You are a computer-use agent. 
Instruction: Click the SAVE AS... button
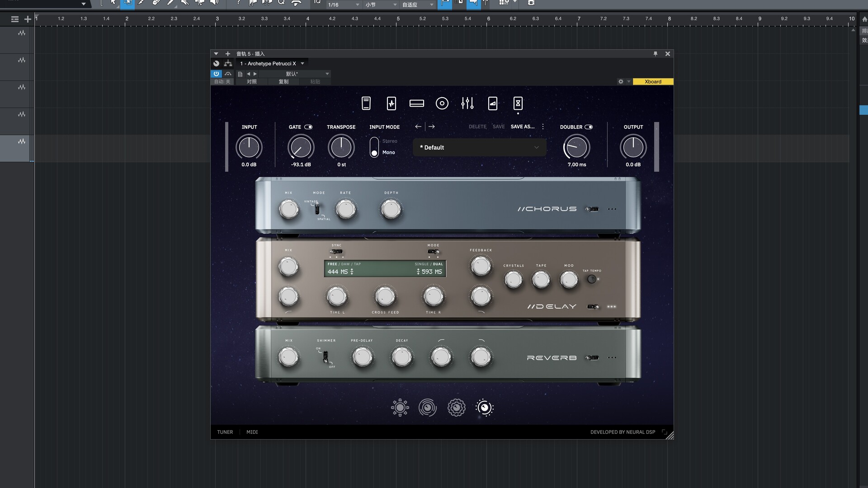[x=522, y=127]
